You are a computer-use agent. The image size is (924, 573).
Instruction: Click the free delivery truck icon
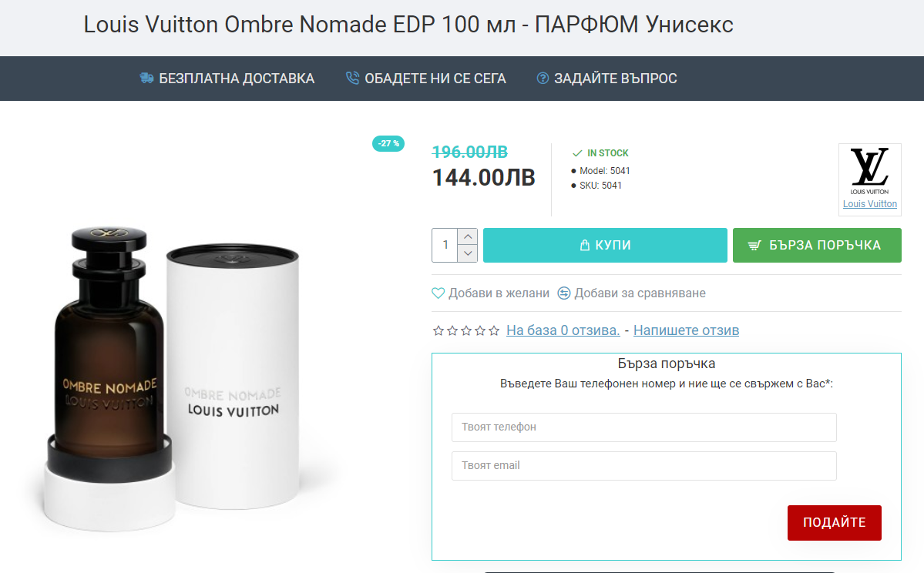tap(146, 78)
